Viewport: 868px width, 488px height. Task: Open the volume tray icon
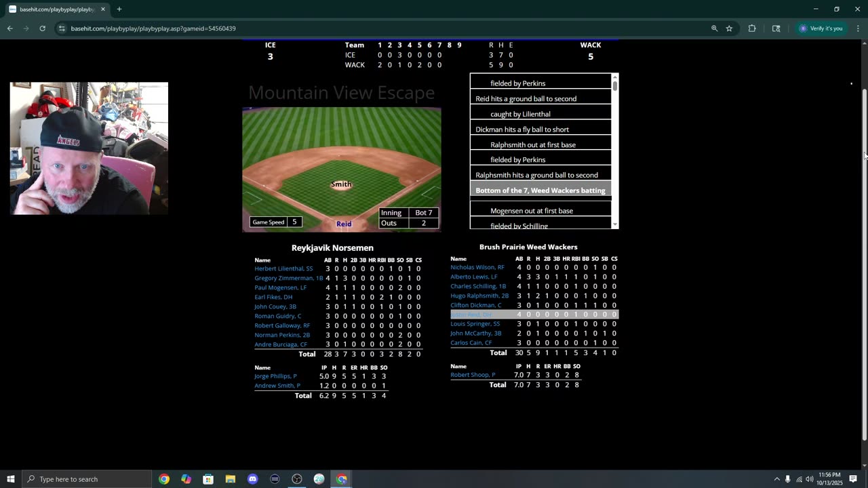810,479
